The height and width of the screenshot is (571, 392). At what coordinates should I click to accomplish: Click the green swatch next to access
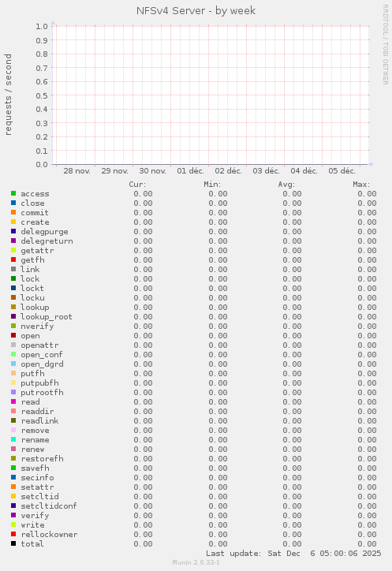[x=13, y=193]
